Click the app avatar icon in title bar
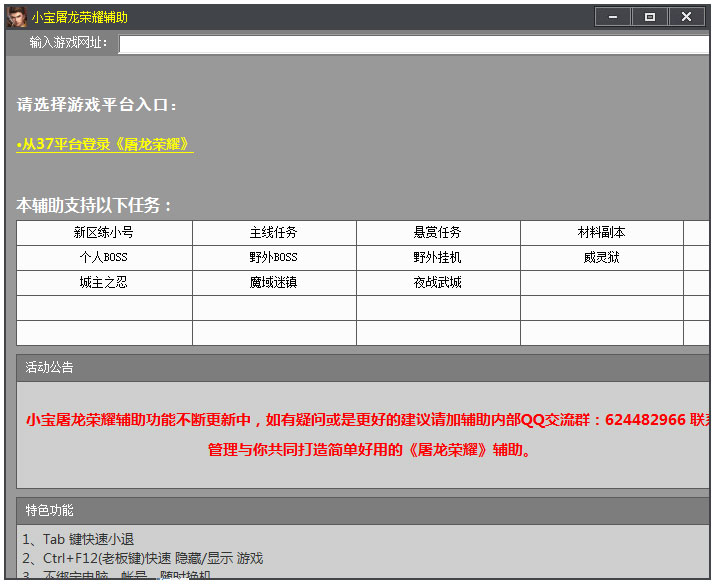The height and width of the screenshot is (585, 715). tap(17, 17)
